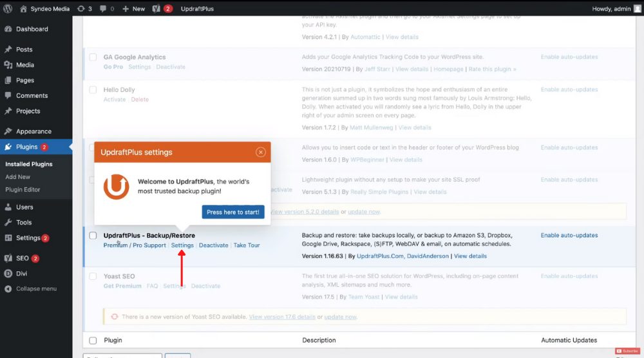Open the UpdraftPlus admin bar menu

(197, 8)
